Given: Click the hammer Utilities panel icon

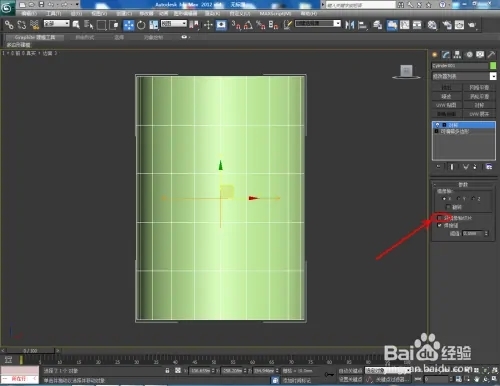Looking at the screenshot, I should click(x=491, y=55).
